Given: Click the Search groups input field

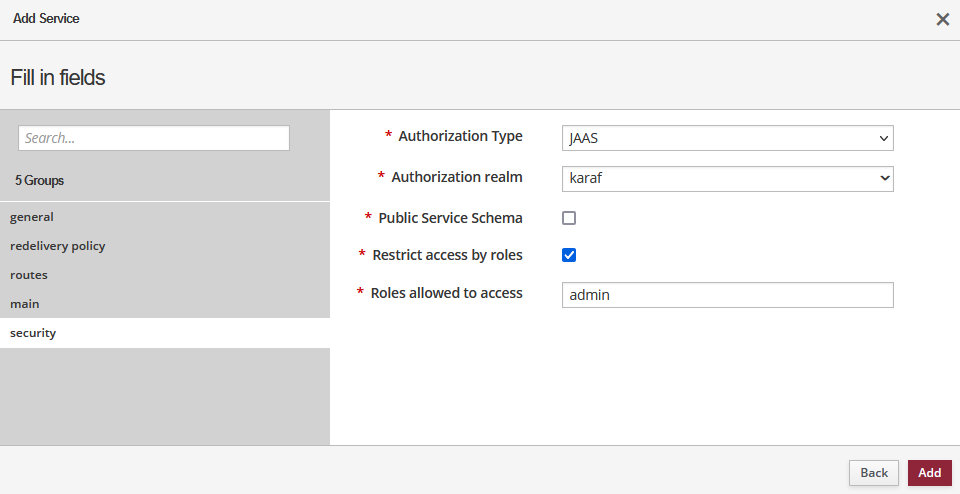Looking at the screenshot, I should (x=154, y=138).
